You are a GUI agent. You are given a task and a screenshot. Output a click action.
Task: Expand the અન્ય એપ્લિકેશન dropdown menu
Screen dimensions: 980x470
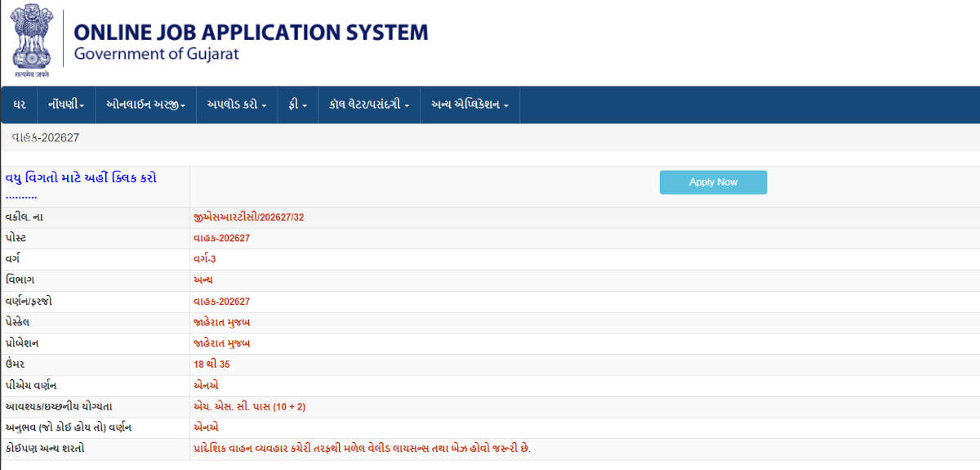(470, 105)
